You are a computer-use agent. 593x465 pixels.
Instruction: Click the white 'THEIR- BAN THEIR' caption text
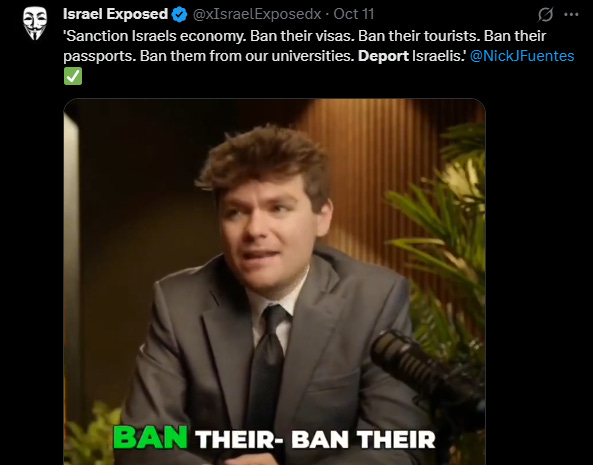tap(315, 439)
